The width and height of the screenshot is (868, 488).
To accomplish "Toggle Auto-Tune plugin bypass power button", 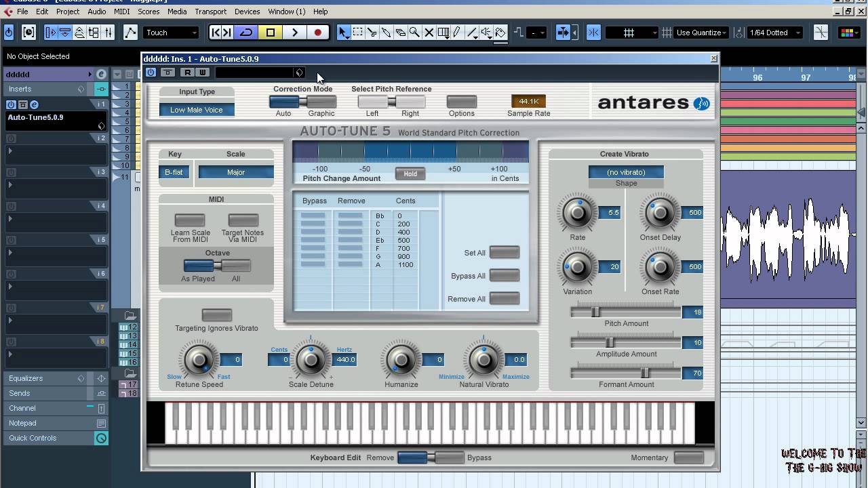I will click(151, 73).
